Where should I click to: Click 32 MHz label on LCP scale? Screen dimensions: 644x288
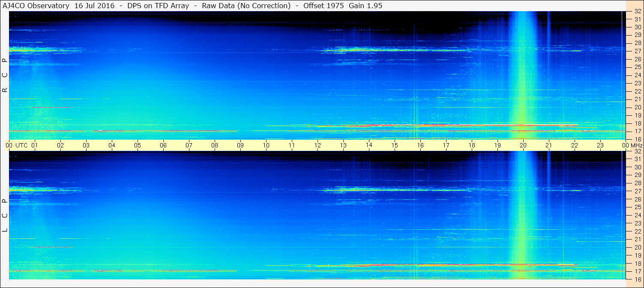pyautogui.click(x=637, y=151)
